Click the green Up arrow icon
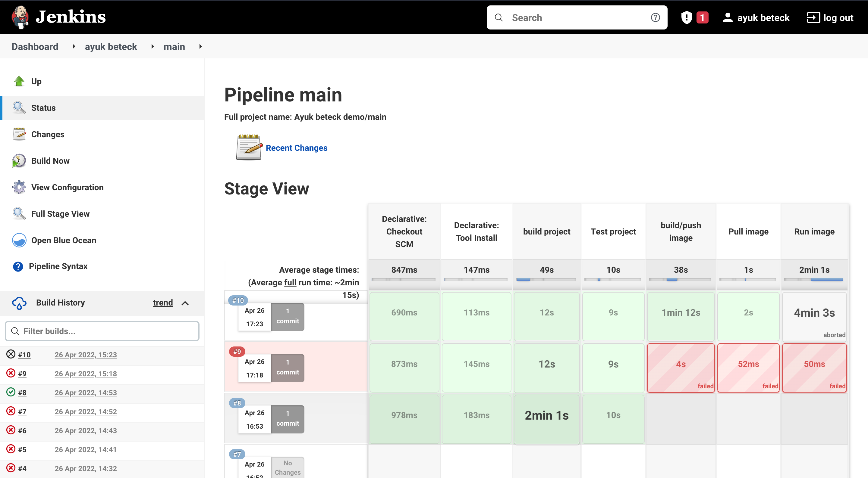This screenshot has width=868, height=478. point(19,81)
